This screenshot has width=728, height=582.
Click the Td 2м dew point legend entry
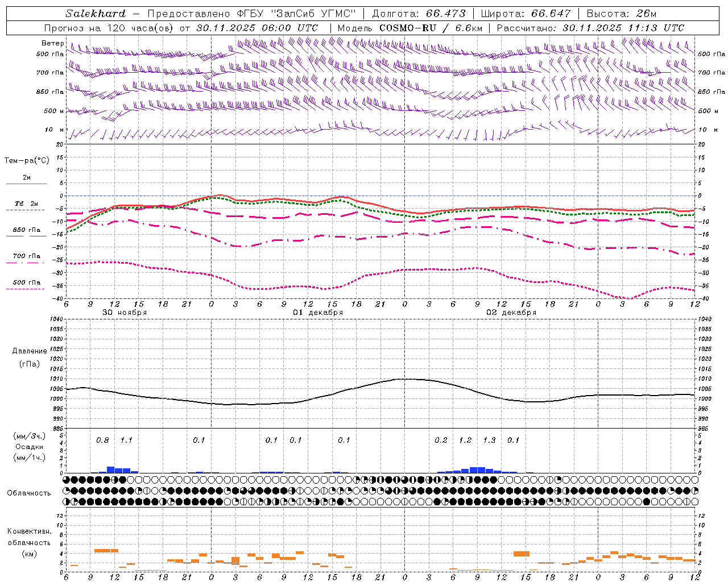click(x=27, y=203)
